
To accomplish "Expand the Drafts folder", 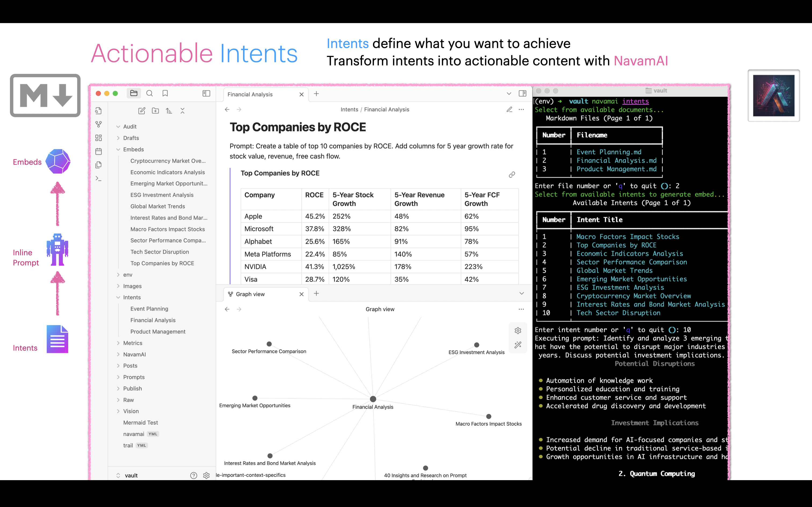I will point(118,138).
